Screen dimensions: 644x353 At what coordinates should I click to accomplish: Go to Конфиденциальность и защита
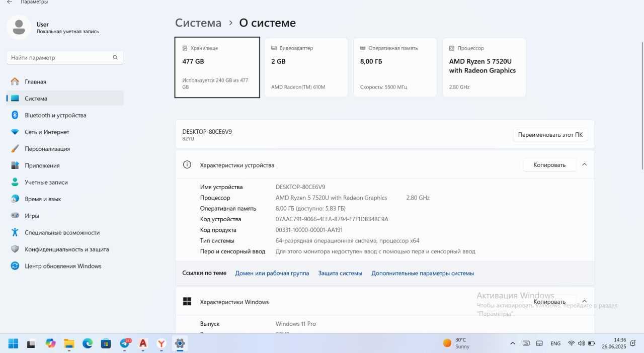click(65, 249)
